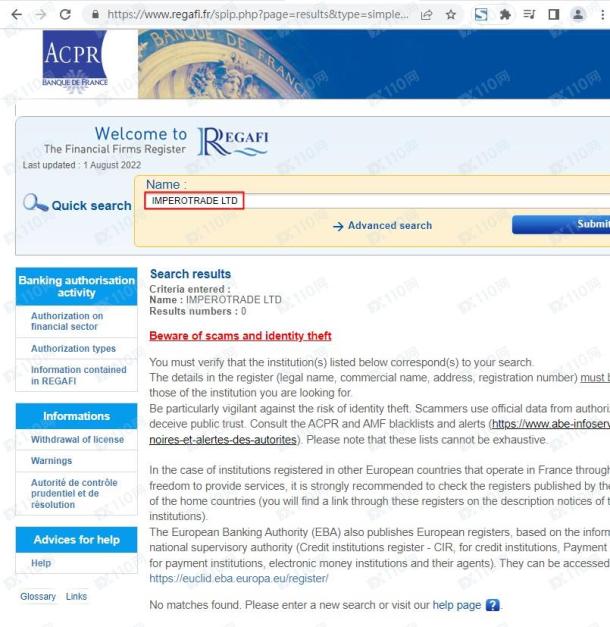Click the REGAFI logo
Screen dimensions: 610x627
click(x=233, y=142)
